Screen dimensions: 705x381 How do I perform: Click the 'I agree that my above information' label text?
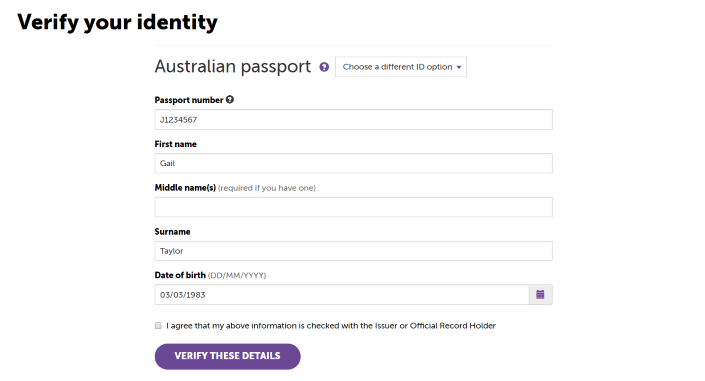(x=331, y=326)
